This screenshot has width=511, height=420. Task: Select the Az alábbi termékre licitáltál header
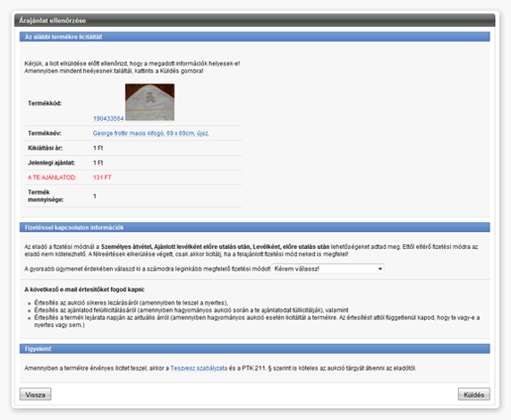tap(255, 37)
